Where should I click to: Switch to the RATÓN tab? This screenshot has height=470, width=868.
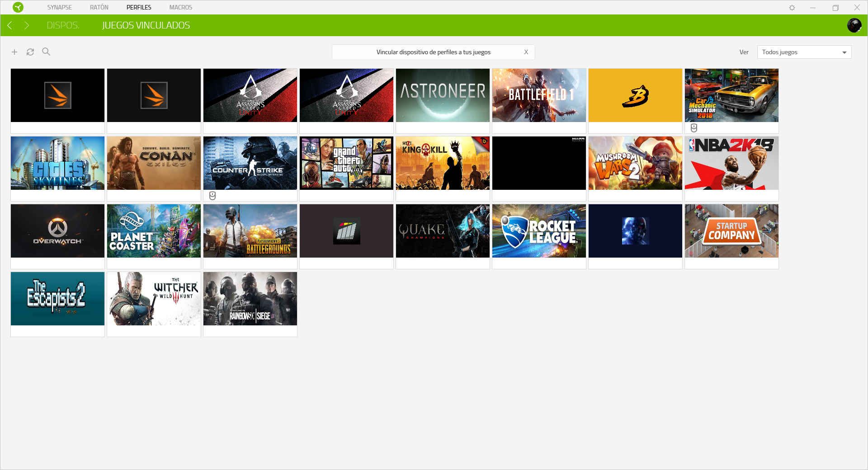(x=99, y=7)
